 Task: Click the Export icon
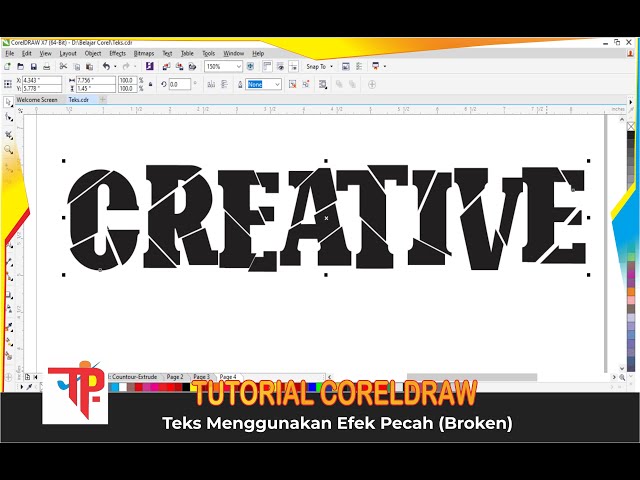179,66
